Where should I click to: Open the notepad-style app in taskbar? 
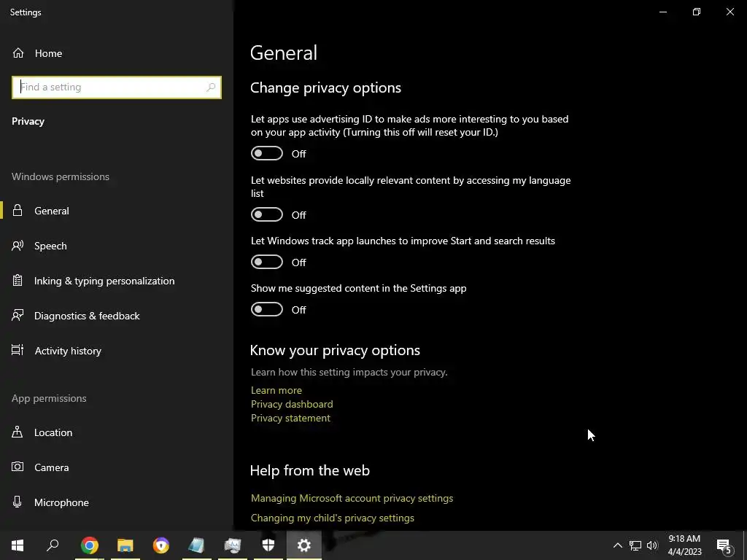click(x=196, y=545)
